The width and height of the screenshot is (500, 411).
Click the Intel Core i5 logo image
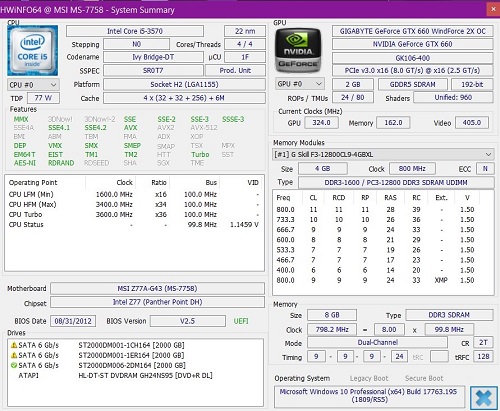[33, 50]
